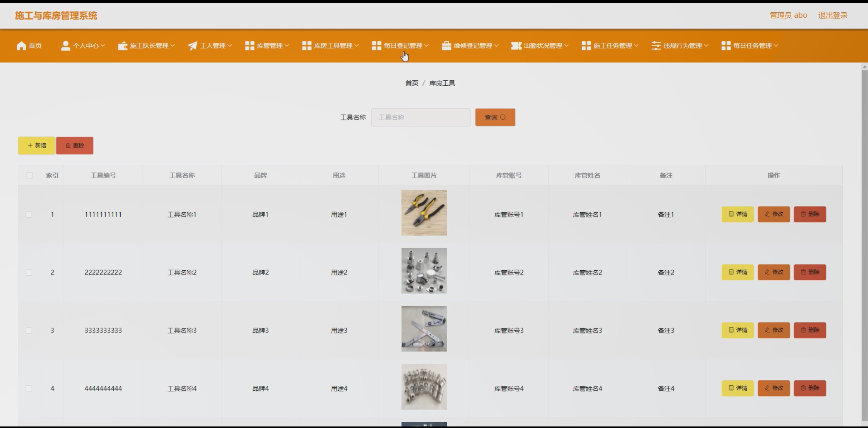Screen dimensions: 868x428
Task: Click the pliers tool thumbnail image
Action: click(x=424, y=213)
